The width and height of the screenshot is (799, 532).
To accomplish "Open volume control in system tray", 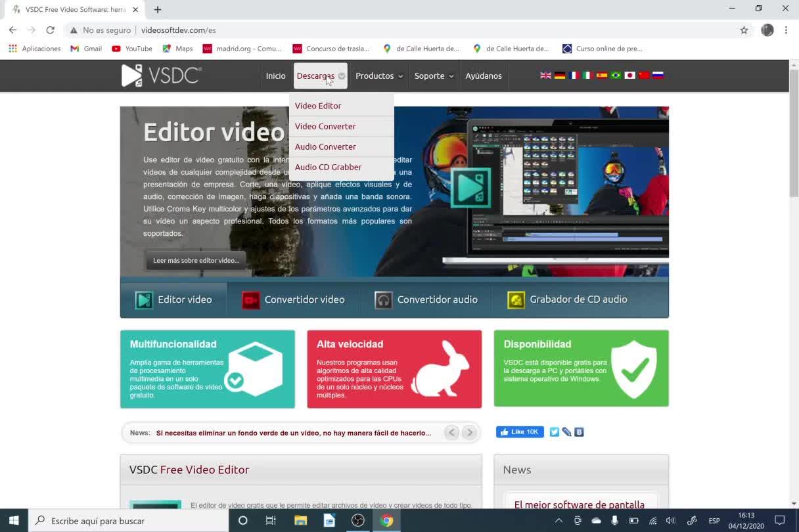I will [670, 520].
